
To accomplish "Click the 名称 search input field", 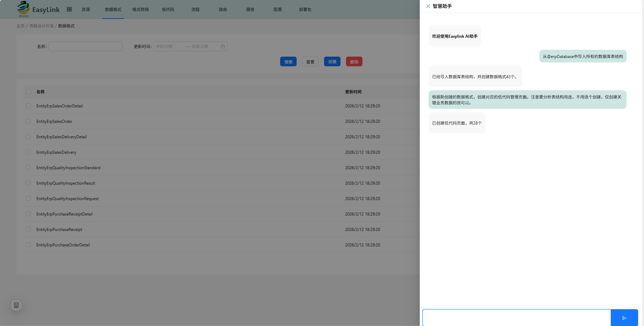I will 85,46.
